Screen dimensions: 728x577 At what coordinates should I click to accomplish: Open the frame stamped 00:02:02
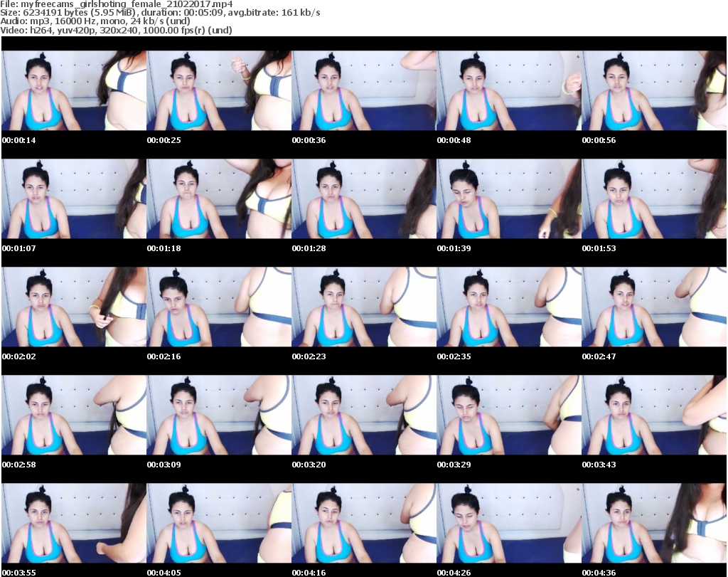74,307
